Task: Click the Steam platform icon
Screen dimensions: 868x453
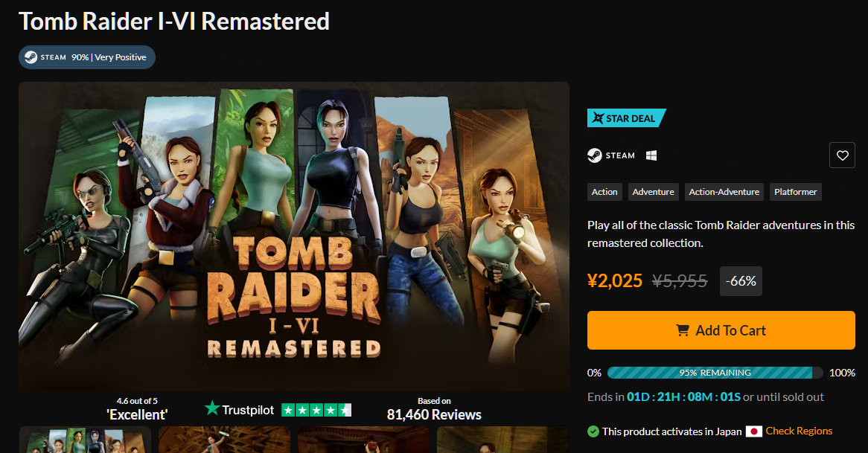Action: 595,155
